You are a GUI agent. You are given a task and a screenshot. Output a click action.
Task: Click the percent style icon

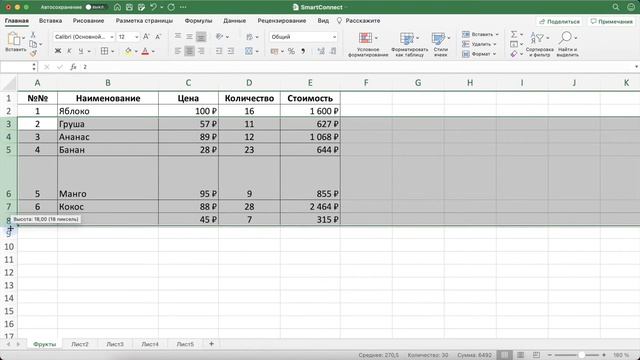coord(291,51)
